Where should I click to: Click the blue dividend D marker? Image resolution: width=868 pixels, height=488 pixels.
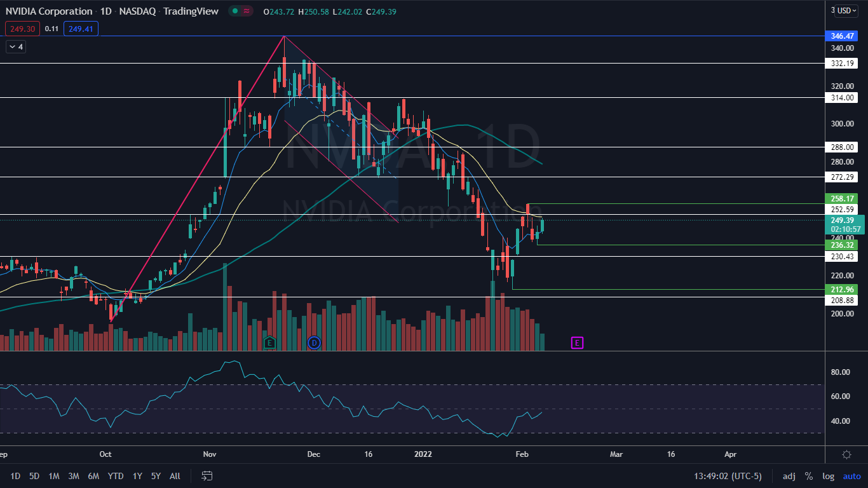[313, 343]
